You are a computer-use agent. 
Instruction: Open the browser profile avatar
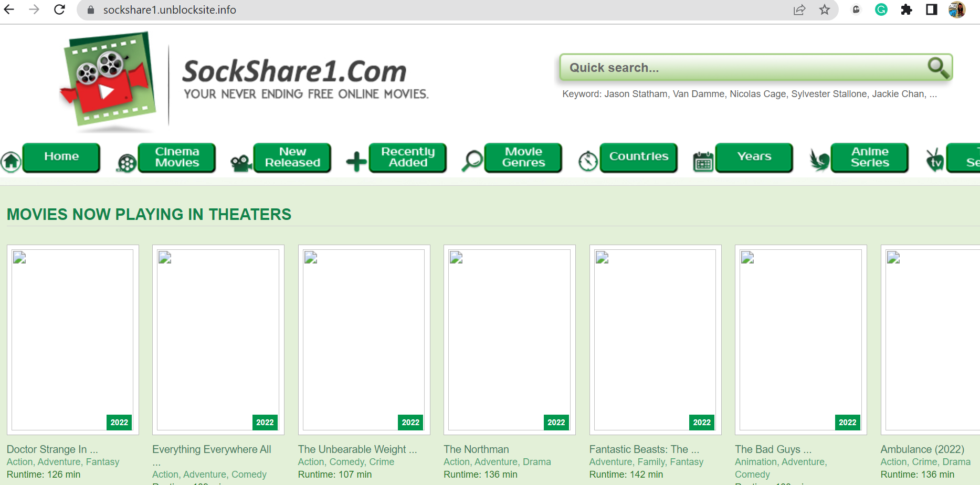957,9
